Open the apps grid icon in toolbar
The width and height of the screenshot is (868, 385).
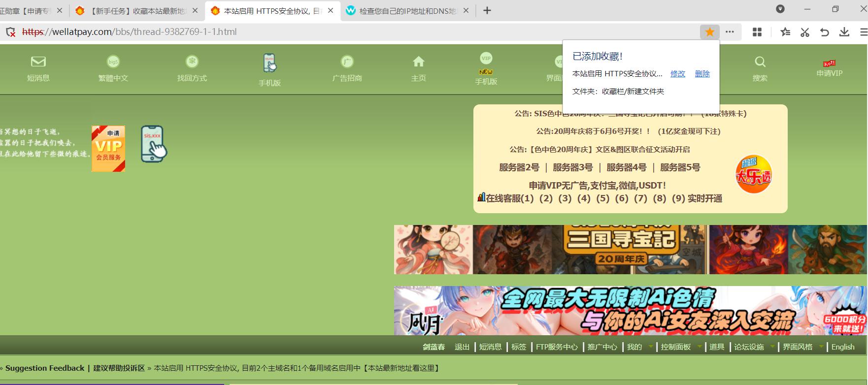click(x=757, y=32)
